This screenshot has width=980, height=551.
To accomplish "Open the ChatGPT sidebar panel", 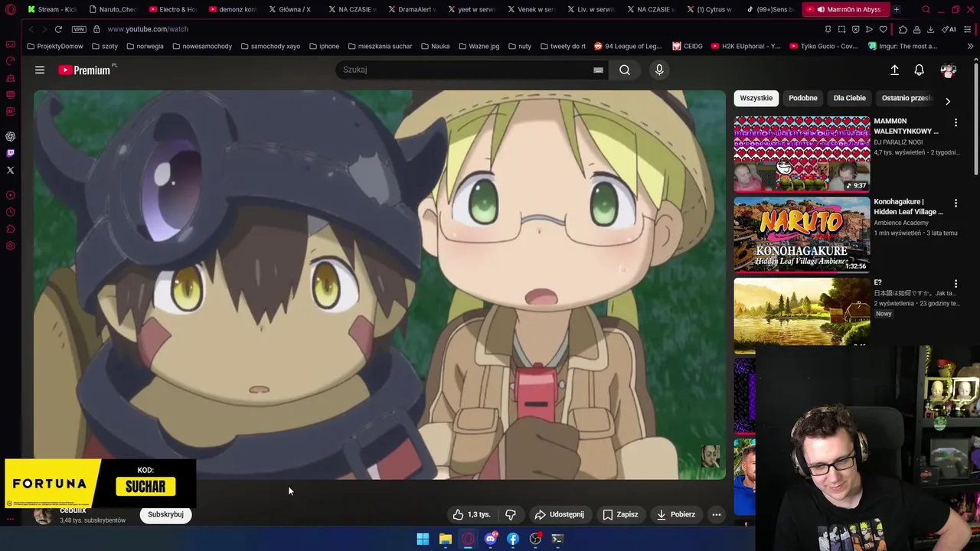I will [10, 136].
